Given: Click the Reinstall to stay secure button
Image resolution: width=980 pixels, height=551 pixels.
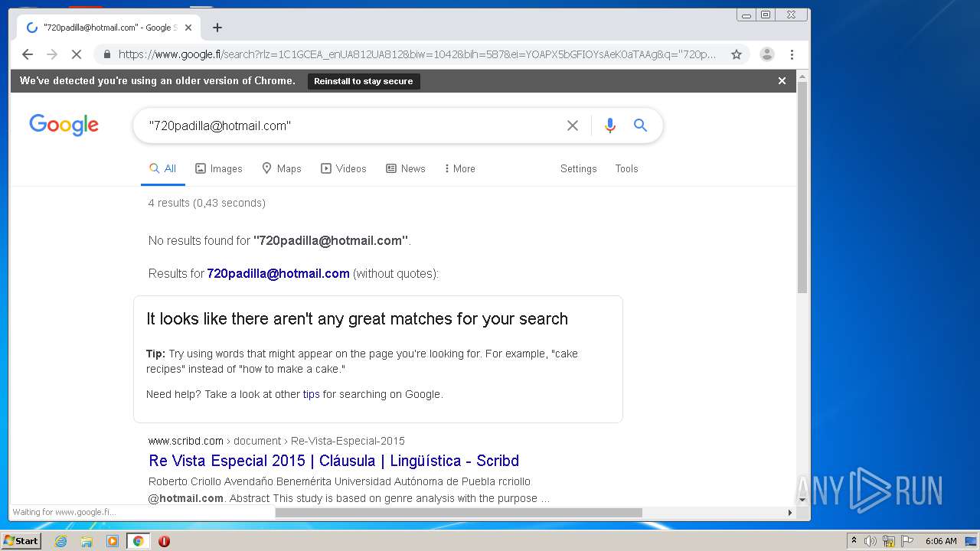Looking at the screenshot, I should click(364, 81).
